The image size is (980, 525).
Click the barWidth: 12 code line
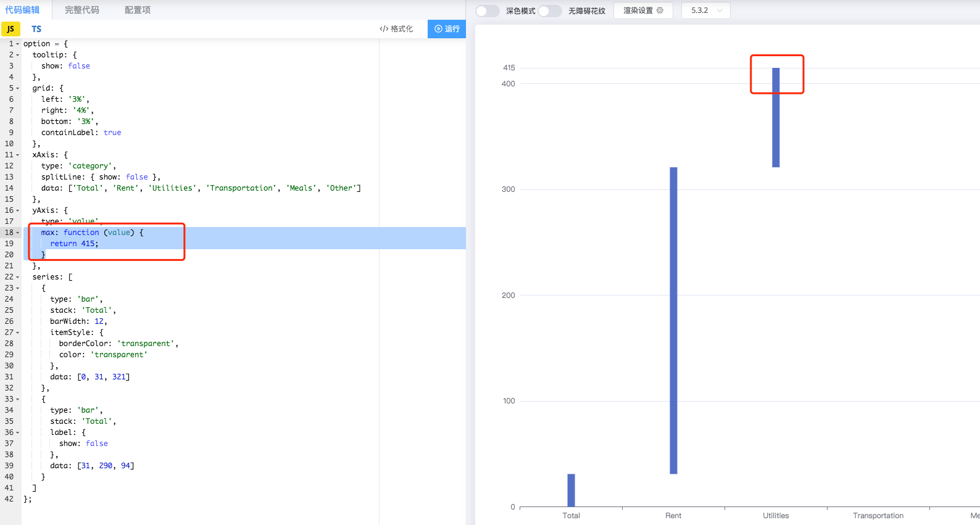(x=78, y=321)
